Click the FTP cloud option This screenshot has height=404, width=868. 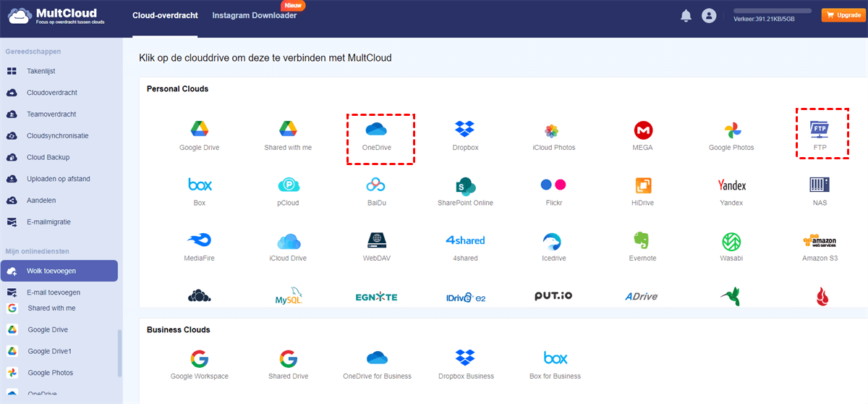click(820, 136)
